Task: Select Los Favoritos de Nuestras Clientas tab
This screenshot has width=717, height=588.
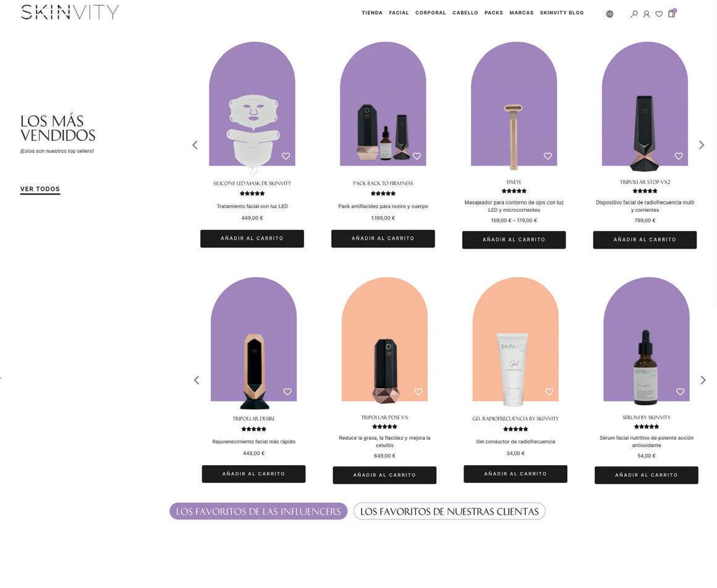Action: tap(449, 511)
